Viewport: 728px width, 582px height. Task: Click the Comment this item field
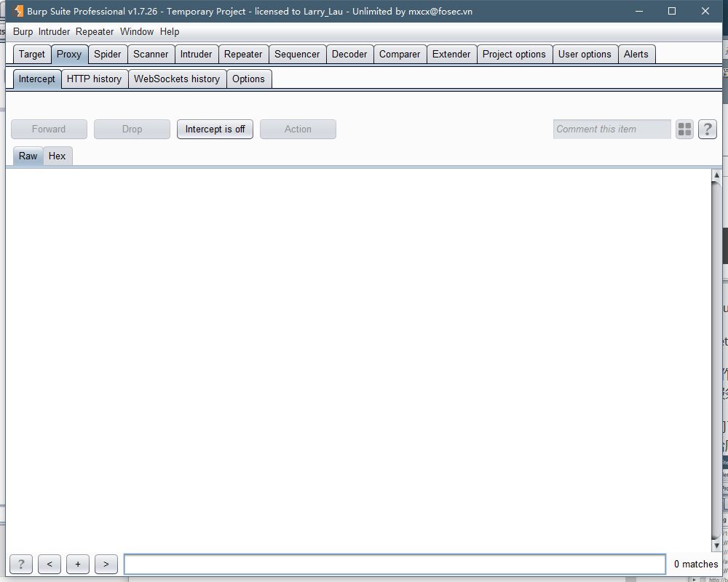612,129
